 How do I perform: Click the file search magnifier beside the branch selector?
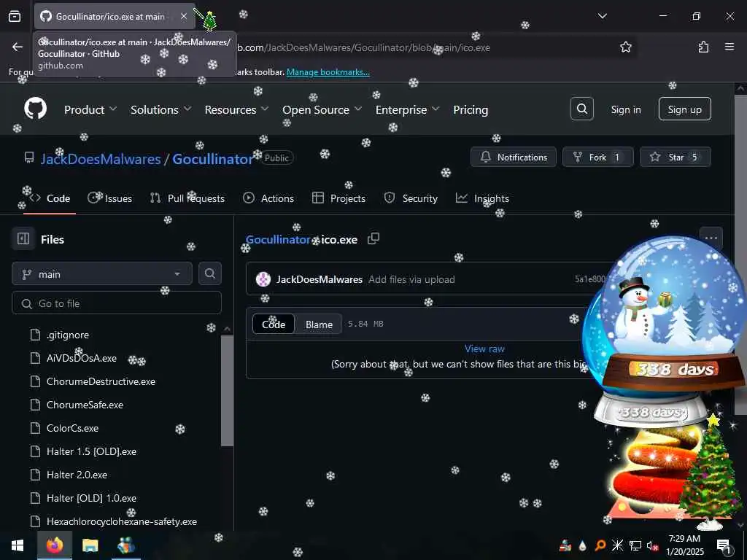(209, 274)
